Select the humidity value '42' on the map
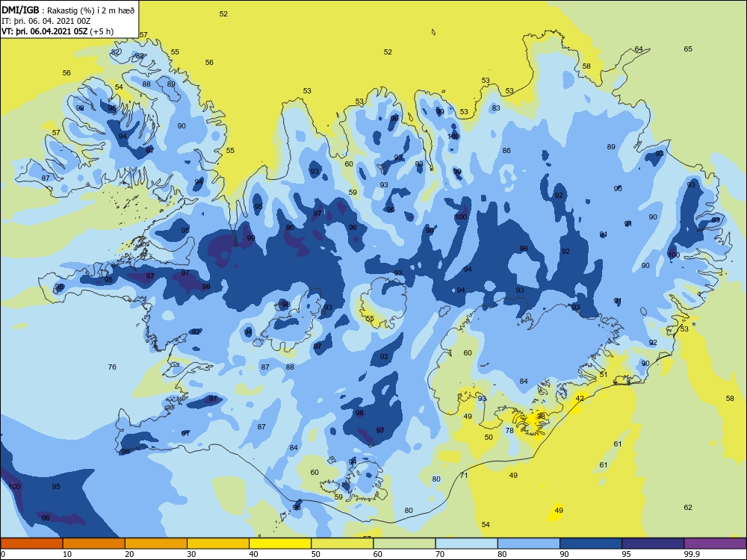The width and height of the screenshot is (747, 560). [x=580, y=399]
